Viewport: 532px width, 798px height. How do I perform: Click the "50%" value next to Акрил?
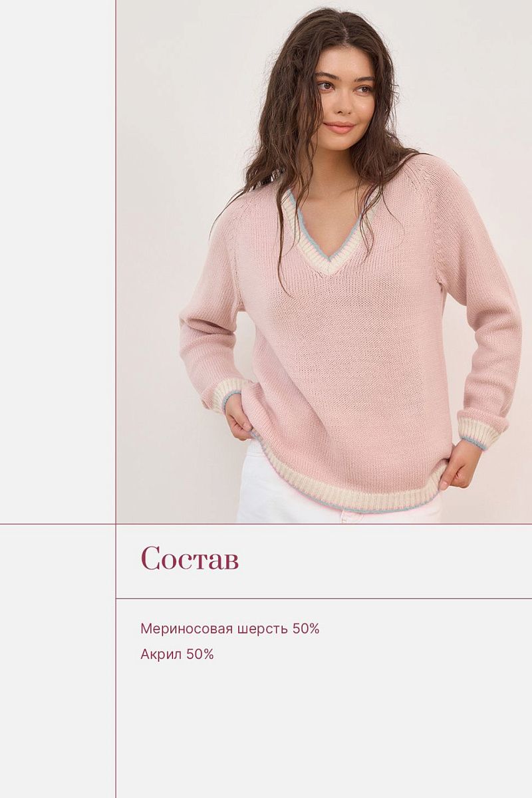[200, 654]
